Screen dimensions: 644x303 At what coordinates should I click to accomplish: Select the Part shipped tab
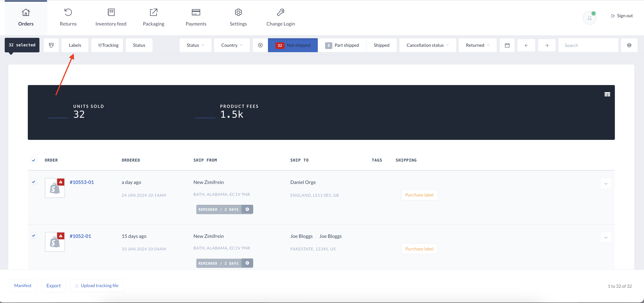342,45
